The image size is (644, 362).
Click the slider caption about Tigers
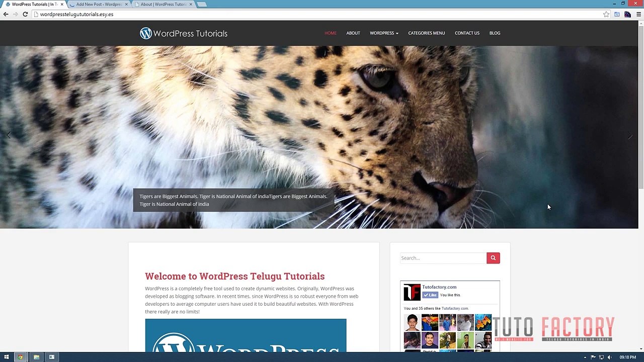coord(233,200)
